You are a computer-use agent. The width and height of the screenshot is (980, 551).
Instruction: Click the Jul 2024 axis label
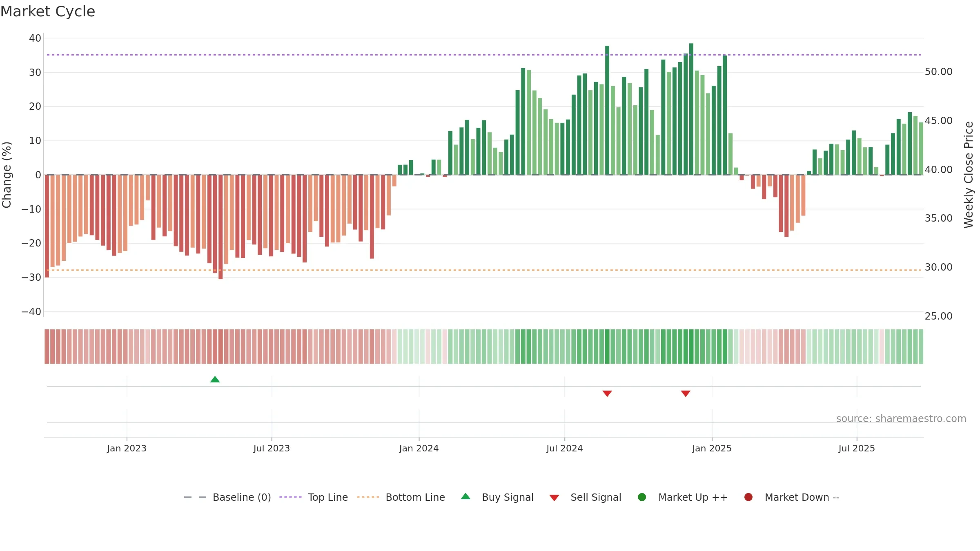point(565,448)
